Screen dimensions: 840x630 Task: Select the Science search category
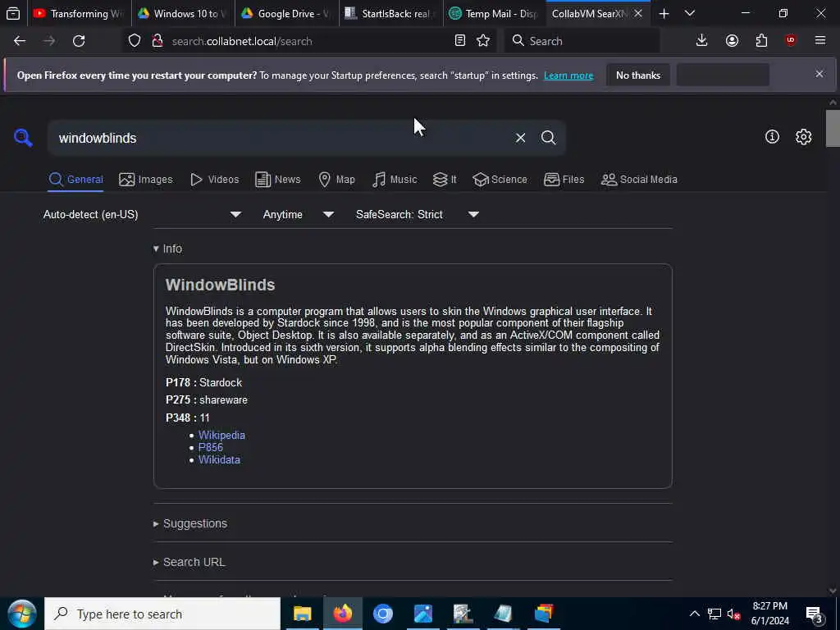tap(500, 180)
